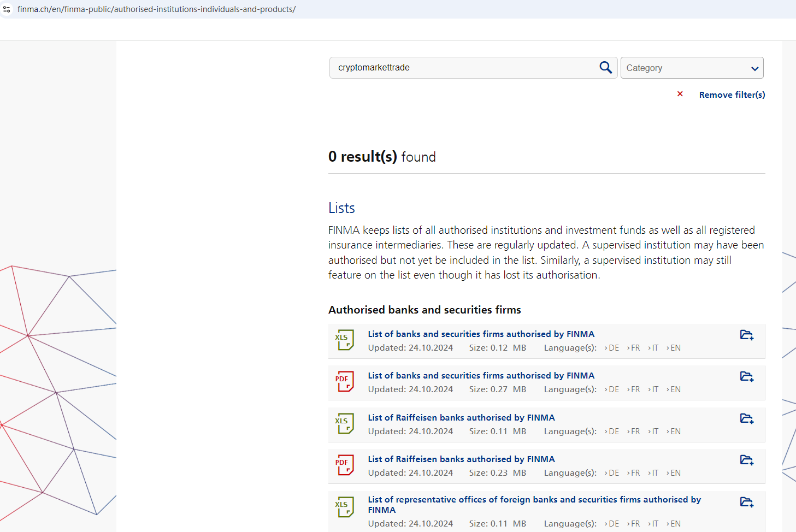Select FR language for XLS Raiffeisen banks list
Screen dimensions: 796x532
coord(634,431)
